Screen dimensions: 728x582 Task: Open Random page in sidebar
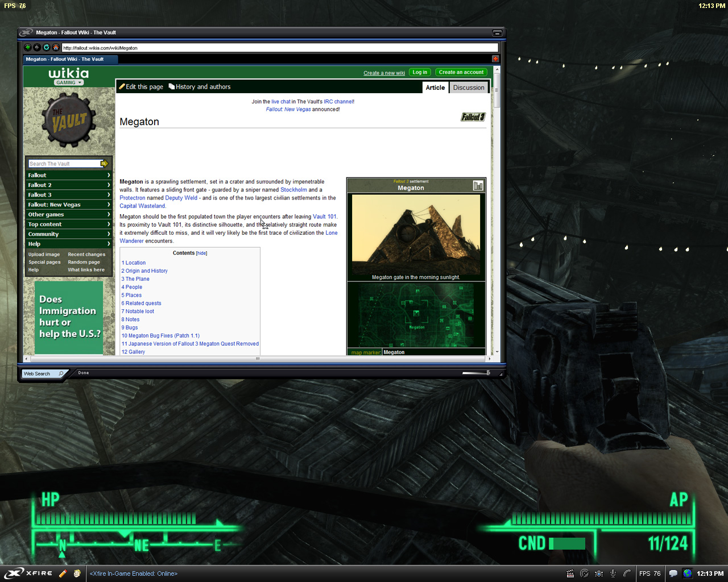(x=84, y=262)
